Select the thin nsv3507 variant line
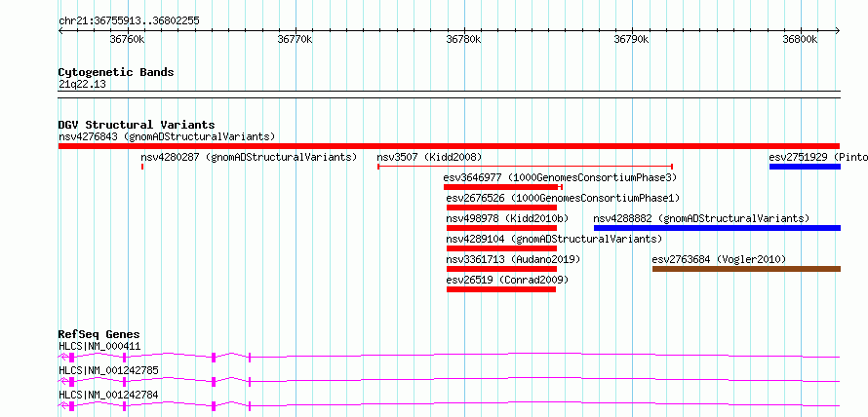 click(525, 167)
